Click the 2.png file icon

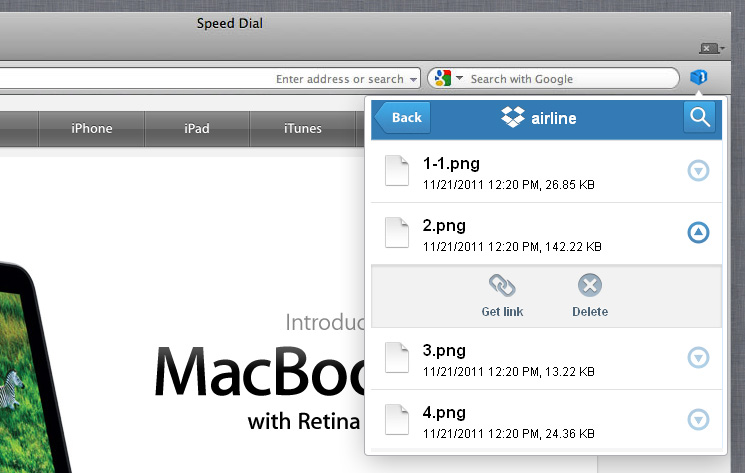397,233
